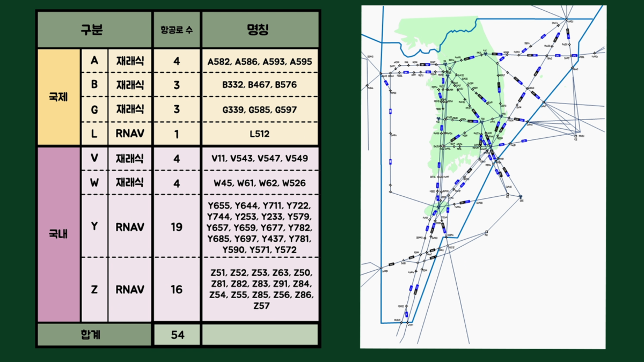Select the G339, G585, G597 cell
This screenshot has width=644, height=362.
pos(260,109)
